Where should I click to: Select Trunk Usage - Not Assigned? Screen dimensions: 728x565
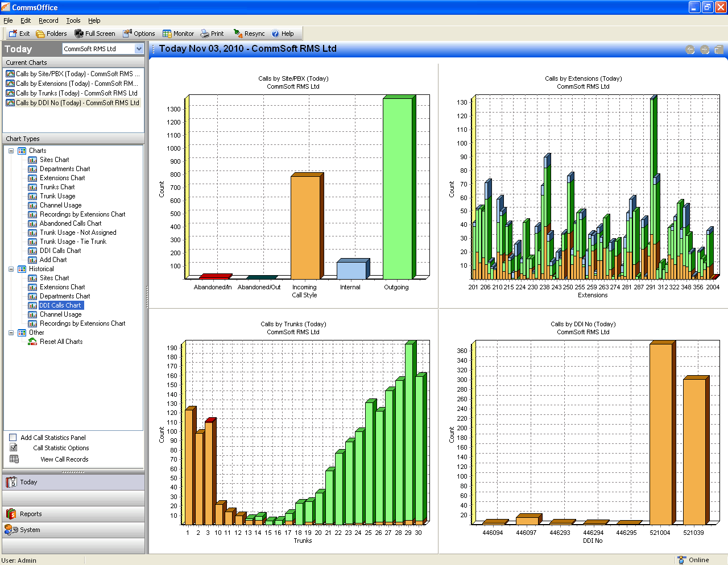pos(78,232)
